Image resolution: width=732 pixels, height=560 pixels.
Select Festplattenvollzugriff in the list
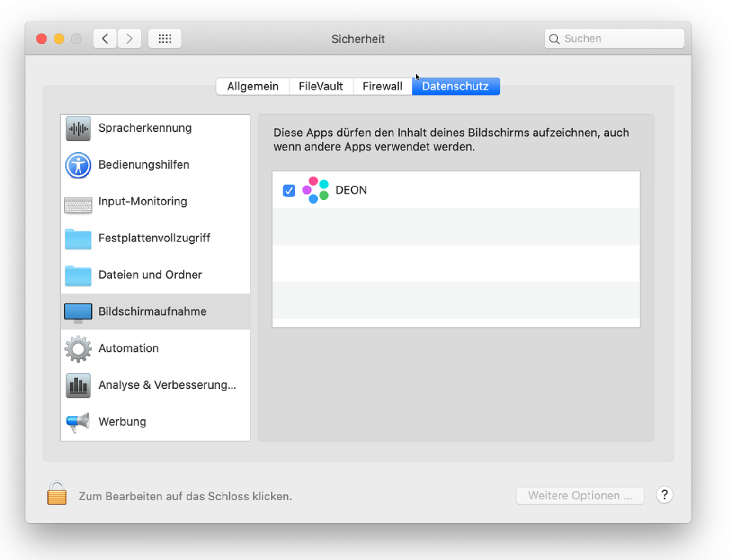[155, 239]
